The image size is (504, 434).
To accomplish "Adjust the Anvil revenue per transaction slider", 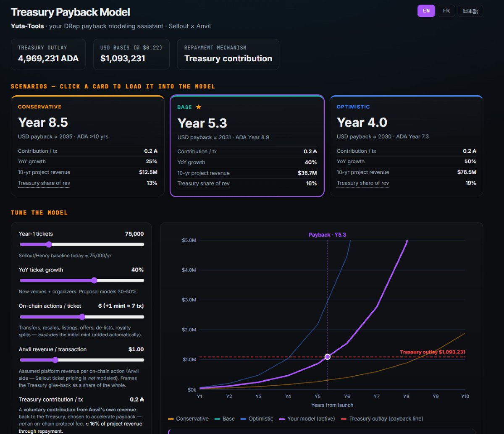I will pos(82,360).
